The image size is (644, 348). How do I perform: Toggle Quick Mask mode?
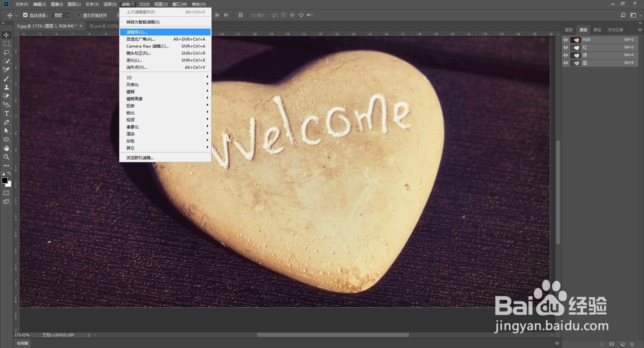click(x=6, y=193)
